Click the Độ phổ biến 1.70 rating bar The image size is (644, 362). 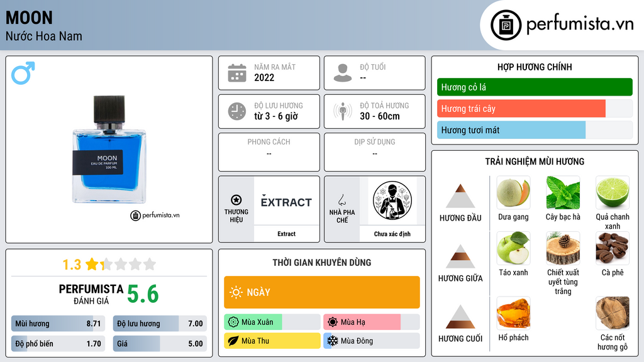click(58, 344)
